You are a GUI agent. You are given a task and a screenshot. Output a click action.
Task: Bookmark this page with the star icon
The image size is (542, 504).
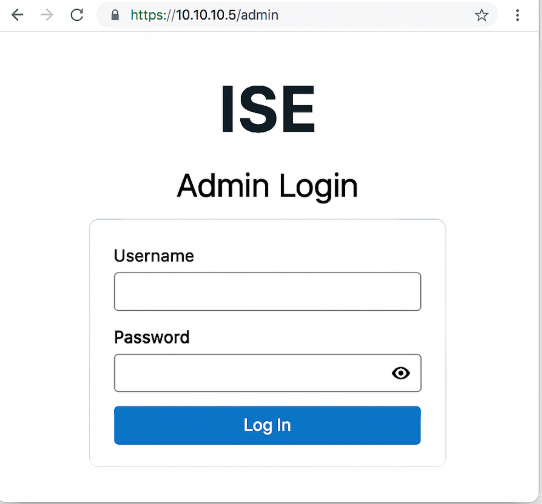(481, 15)
